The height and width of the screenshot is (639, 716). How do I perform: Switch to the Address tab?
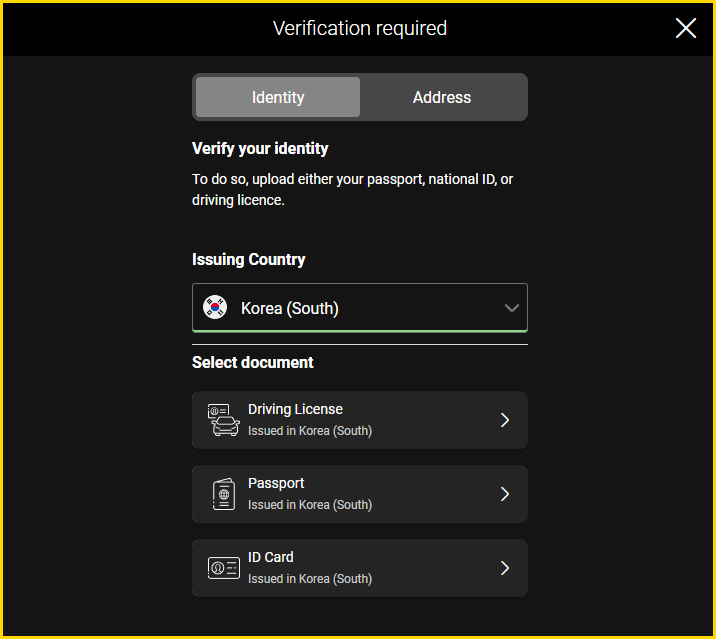(442, 97)
